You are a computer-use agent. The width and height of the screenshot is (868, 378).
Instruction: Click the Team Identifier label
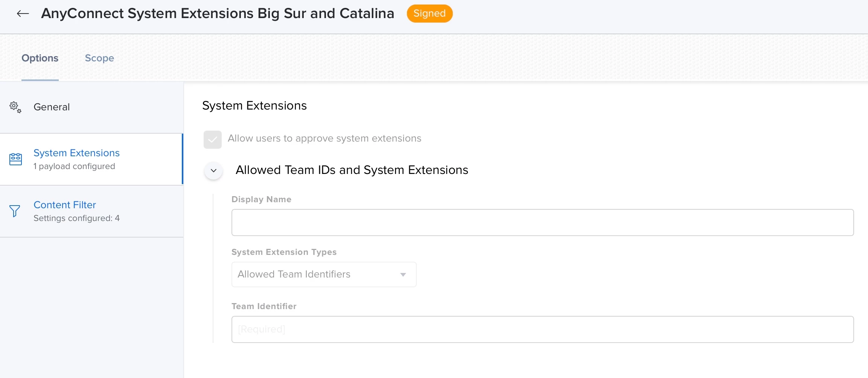tap(264, 306)
